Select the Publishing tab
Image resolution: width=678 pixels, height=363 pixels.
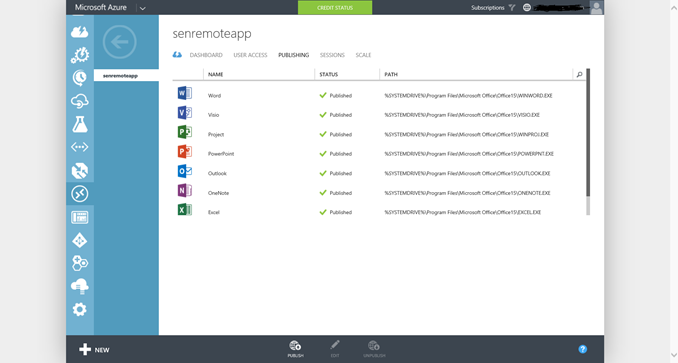click(x=294, y=55)
